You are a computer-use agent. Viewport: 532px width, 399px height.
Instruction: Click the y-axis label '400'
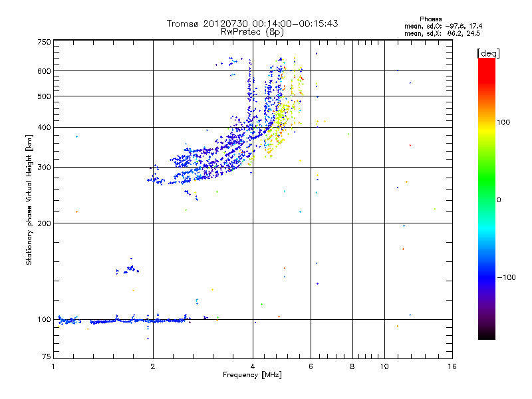coord(44,127)
